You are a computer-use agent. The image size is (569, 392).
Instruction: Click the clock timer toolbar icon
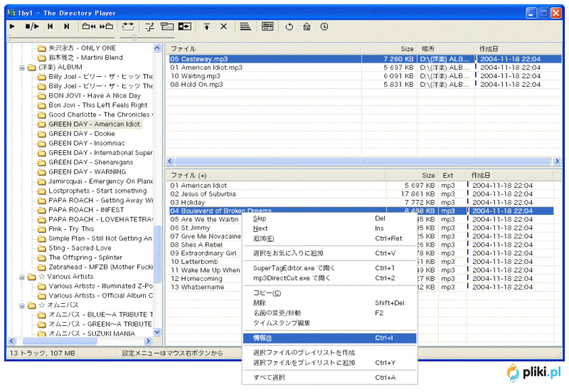coord(324,26)
